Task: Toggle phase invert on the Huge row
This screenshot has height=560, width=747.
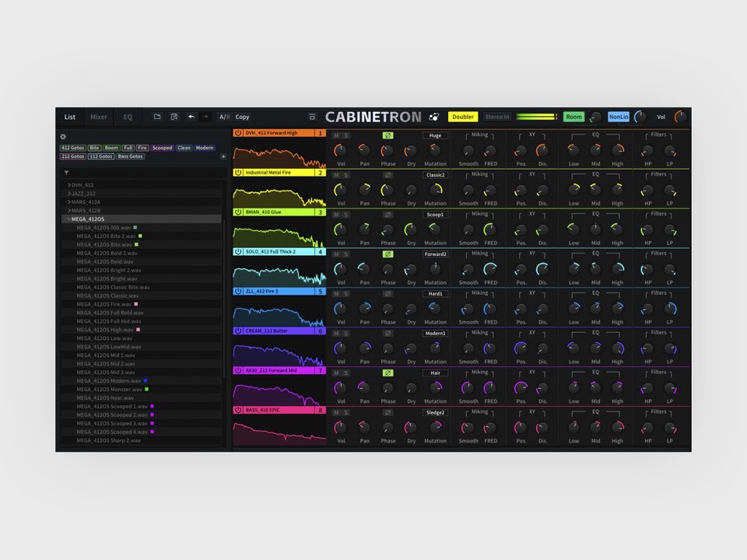Action: (388, 135)
